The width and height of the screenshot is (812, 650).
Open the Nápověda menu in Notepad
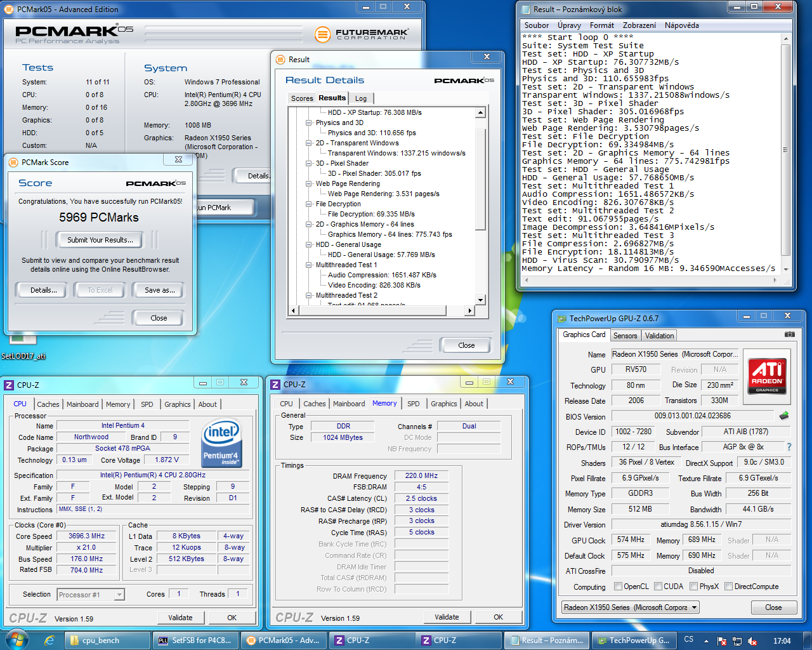click(x=681, y=25)
